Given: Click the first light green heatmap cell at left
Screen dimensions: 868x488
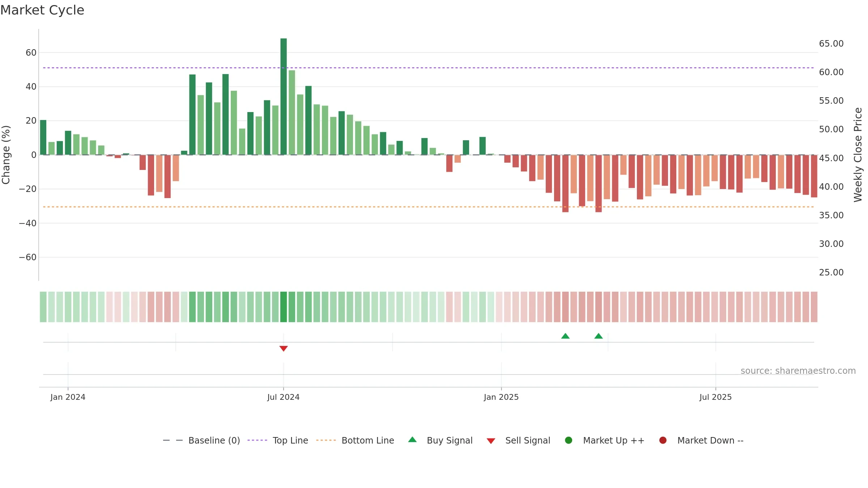Looking at the screenshot, I should pos(43,307).
